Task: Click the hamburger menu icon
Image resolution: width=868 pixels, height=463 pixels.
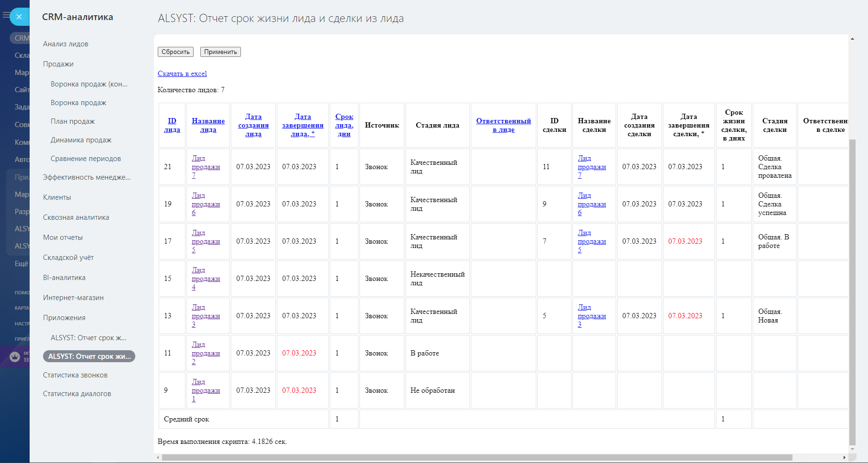Action: (x=6, y=15)
